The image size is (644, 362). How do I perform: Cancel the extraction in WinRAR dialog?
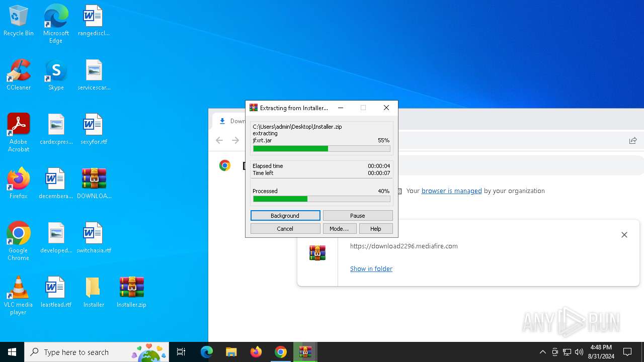(x=285, y=229)
